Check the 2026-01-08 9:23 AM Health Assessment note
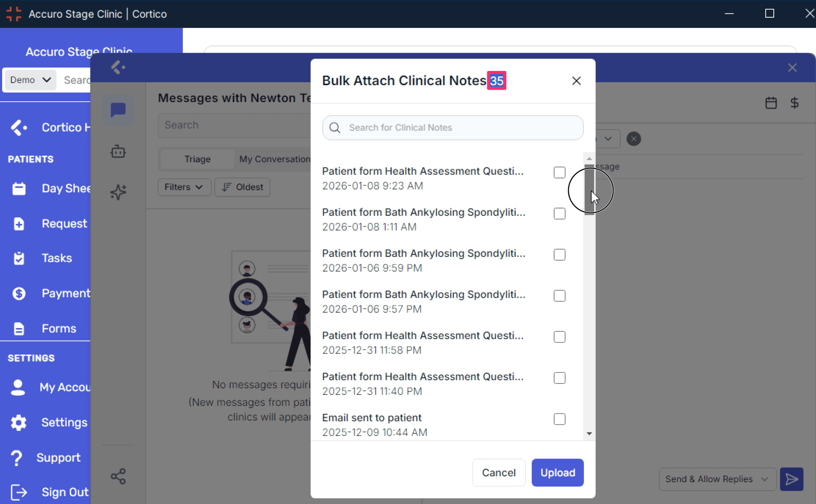 (559, 172)
